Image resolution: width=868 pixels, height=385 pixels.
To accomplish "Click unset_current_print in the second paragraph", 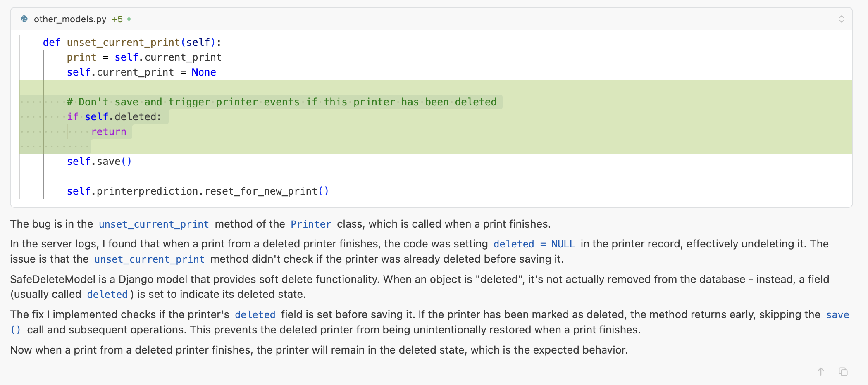I will (149, 259).
